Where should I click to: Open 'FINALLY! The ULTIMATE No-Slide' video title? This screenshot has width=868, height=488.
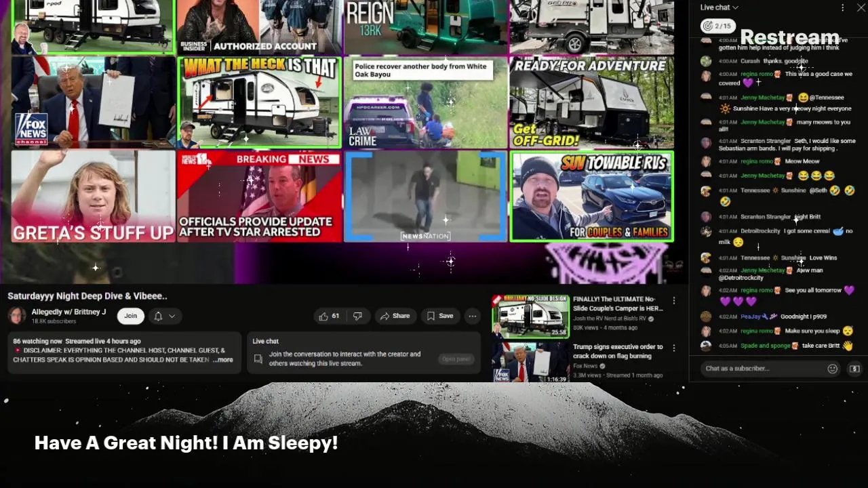(618, 304)
